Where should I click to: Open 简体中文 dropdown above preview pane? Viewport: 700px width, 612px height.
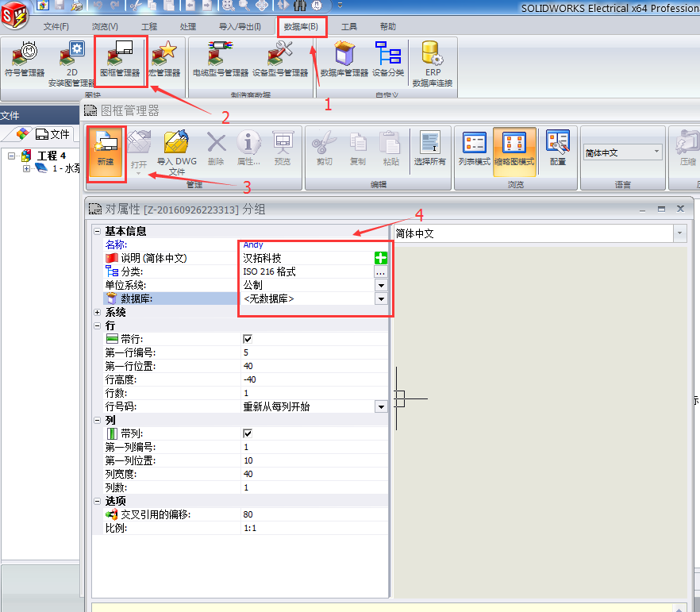click(679, 233)
